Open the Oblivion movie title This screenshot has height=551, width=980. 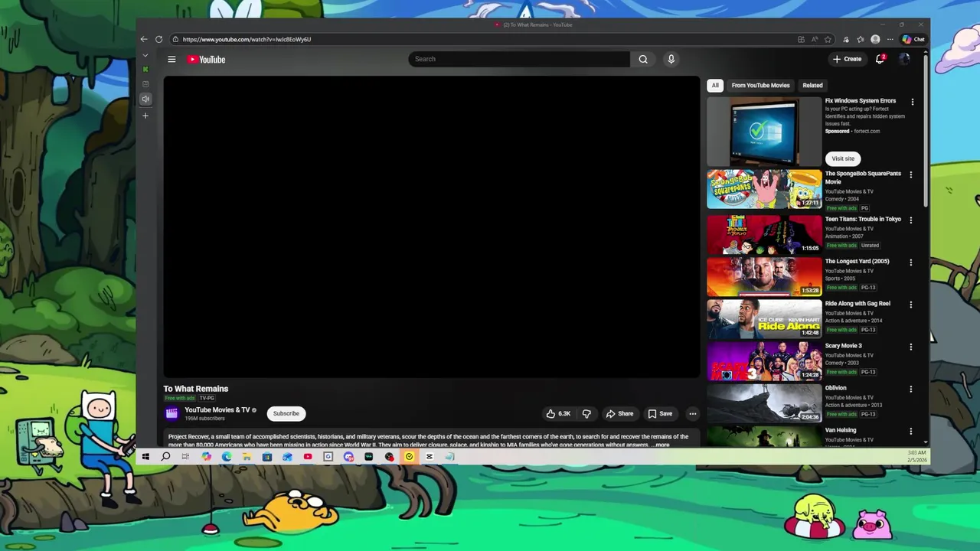835,388
